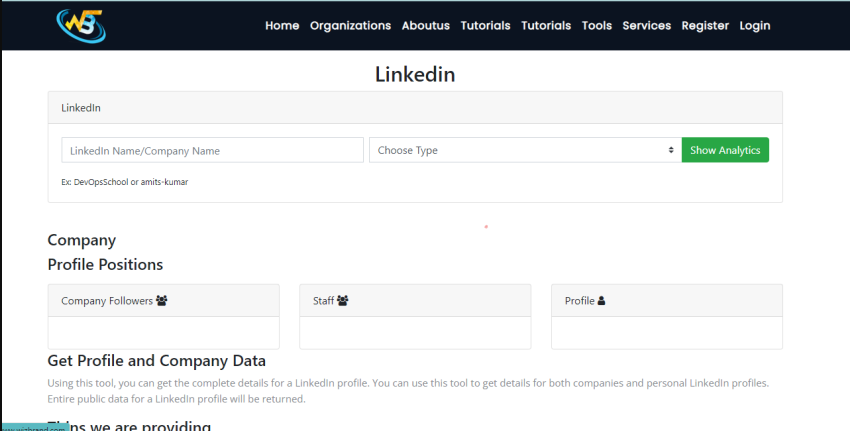Open the Choose Type dropdown

point(525,150)
